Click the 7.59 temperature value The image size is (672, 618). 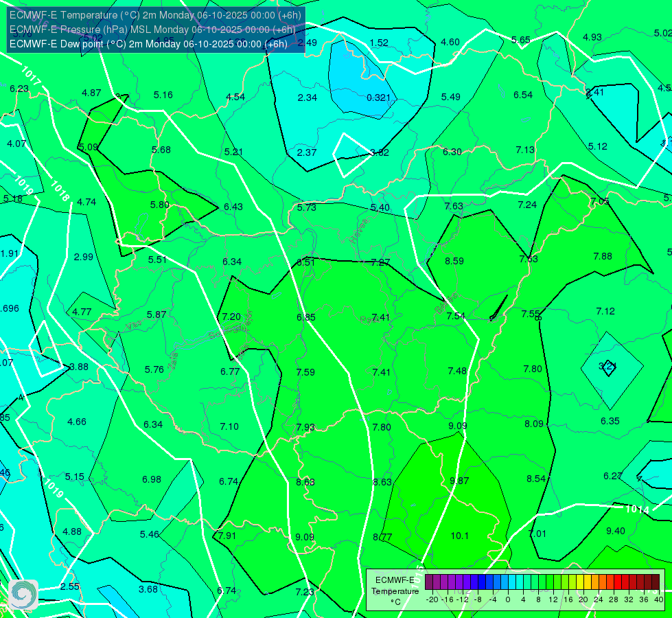click(x=305, y=372)
